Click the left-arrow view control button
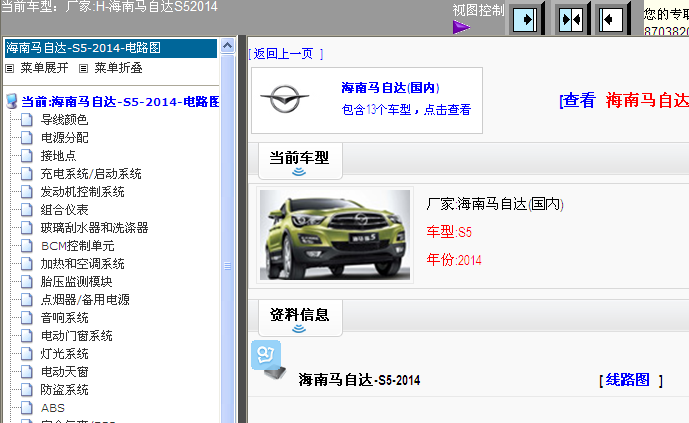Screen dimensions: 689x423 [x=612, y=19]
